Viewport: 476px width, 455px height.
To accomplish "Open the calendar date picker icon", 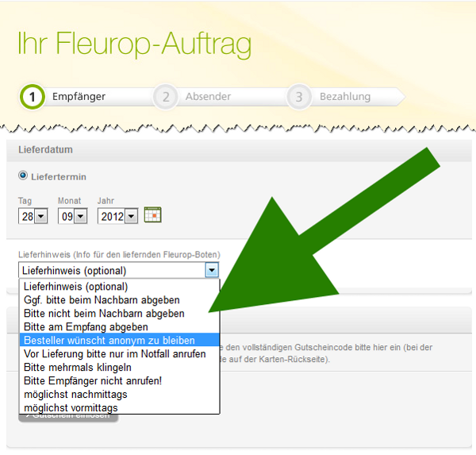I will click(152, 215).
